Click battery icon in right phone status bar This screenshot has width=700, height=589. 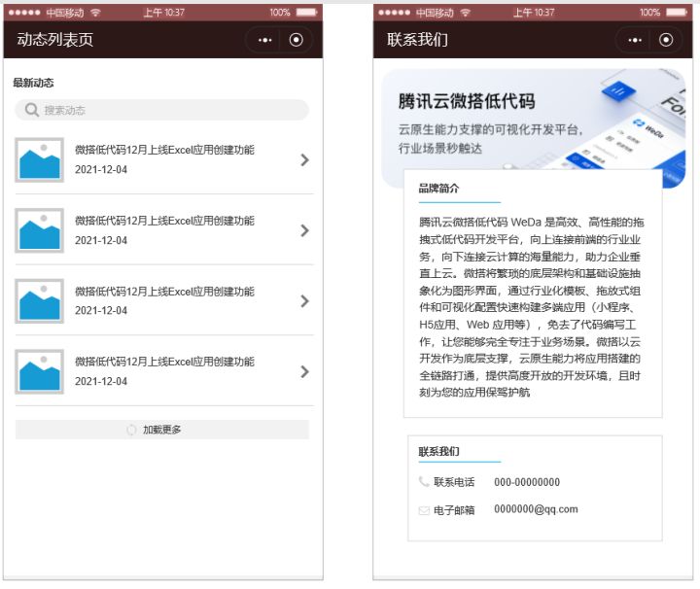coord(677,12)
